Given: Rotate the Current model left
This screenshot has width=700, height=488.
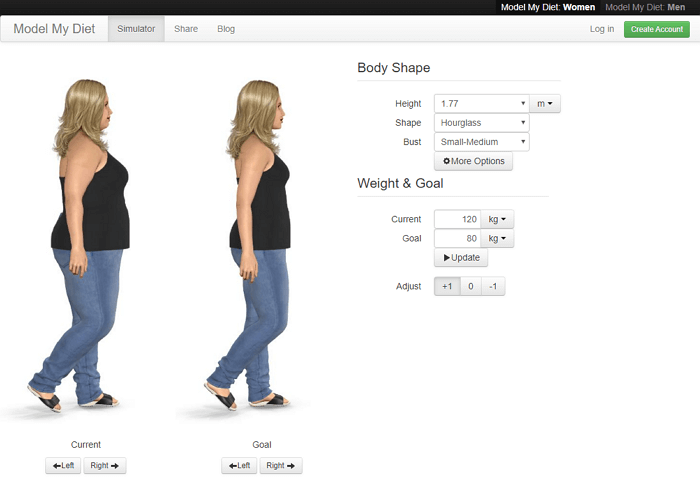Looking at the screenshot, I should [63, 465].
